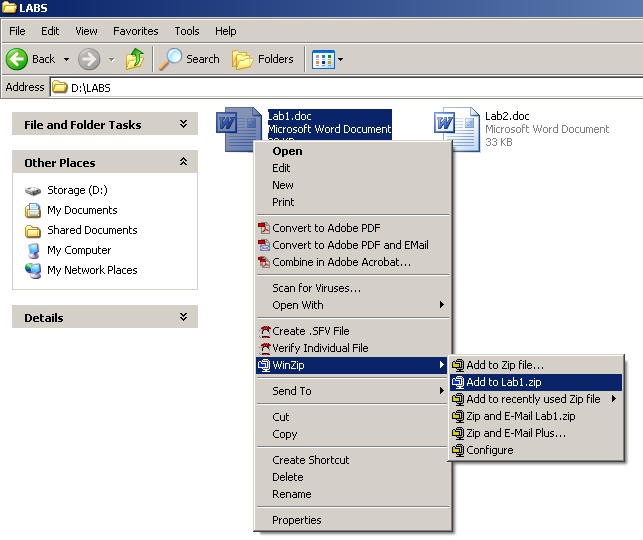Viewport: 643px width, 540px height.
Task: Choose Copy from the context menu
Action: click(353, 434)
